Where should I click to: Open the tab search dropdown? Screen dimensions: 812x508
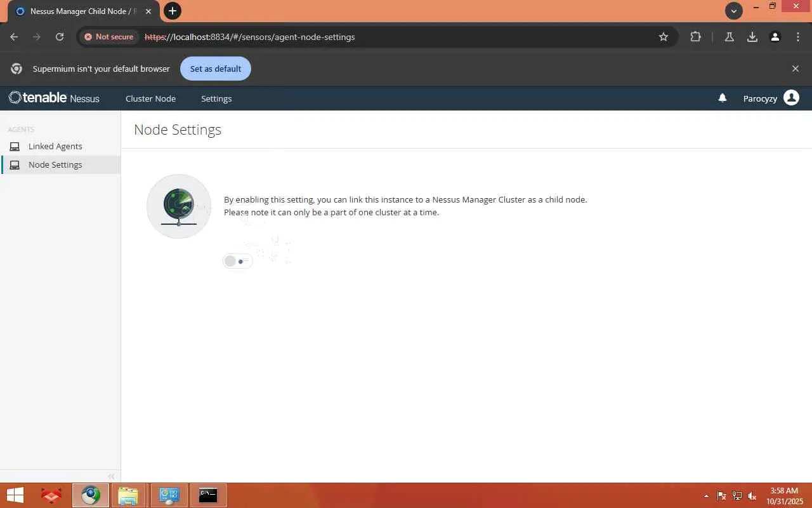click(734, 11)
